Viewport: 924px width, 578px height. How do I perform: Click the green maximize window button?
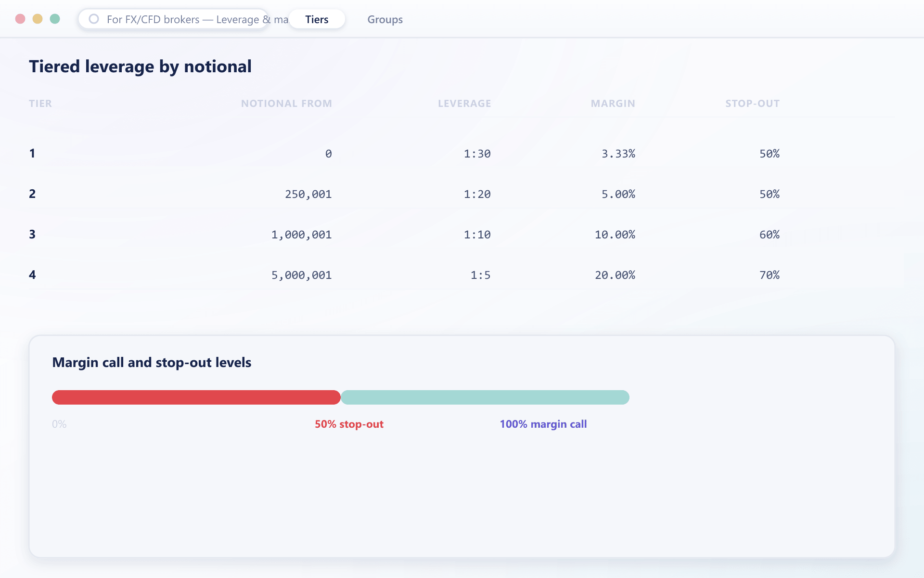[x=55, y=19]
